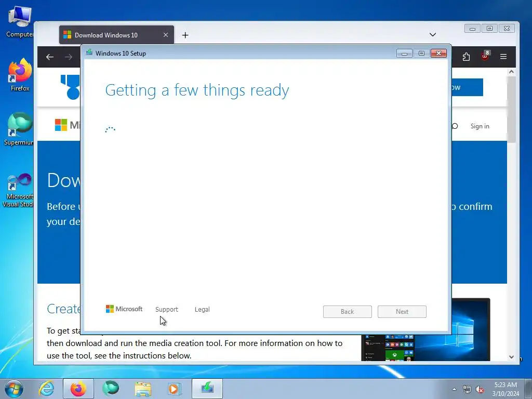532x399 pixels.
Task: Open the network status tray icon
Action: coord(467,390)
